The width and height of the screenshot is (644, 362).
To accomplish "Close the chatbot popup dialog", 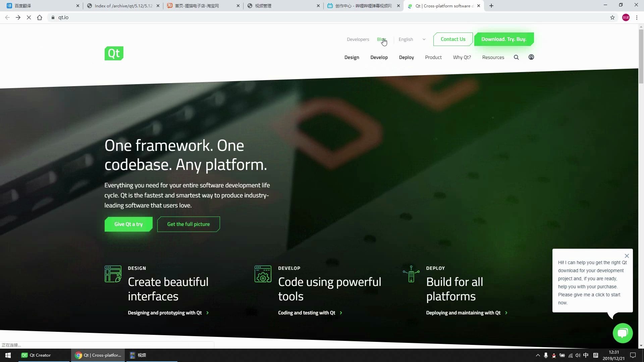I will click(627, 255).
